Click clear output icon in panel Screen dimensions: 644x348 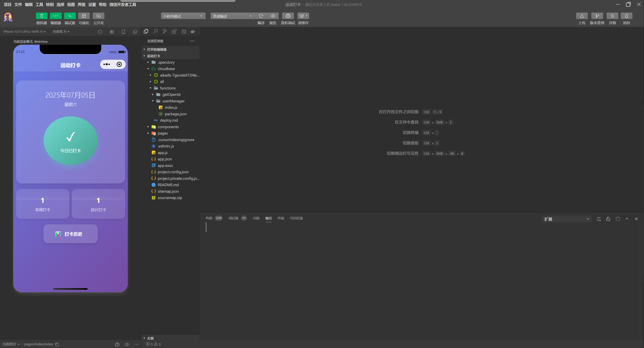click(599, 219)
